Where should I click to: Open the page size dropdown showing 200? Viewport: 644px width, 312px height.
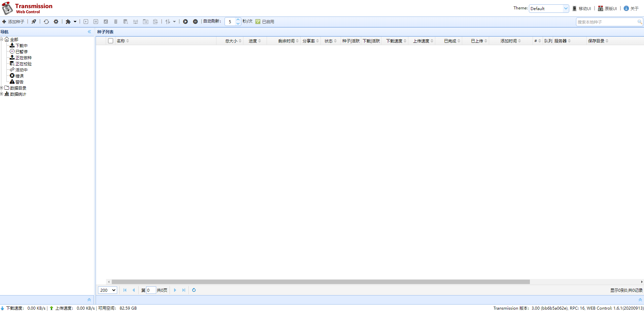(x=107, y=290)
